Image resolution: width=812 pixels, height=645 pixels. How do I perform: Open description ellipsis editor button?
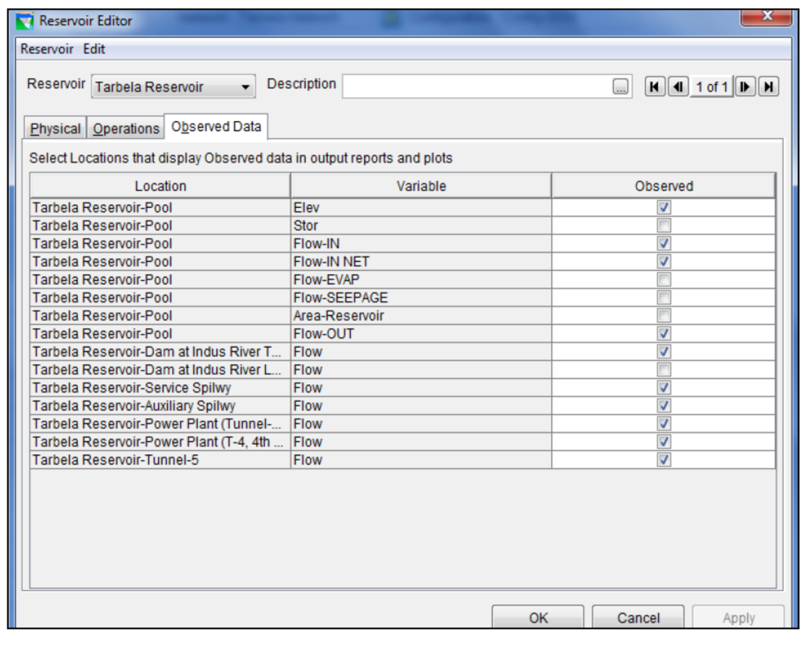pos(620,87)
